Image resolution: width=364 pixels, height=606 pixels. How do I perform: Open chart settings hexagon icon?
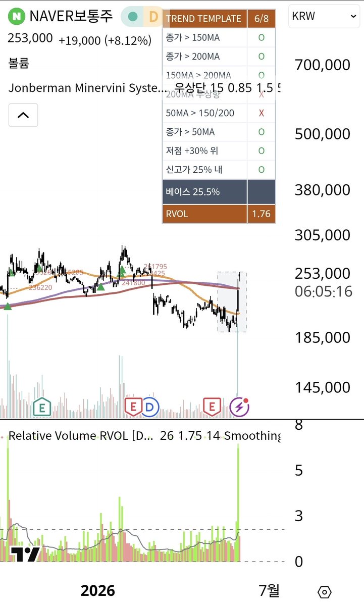click(x=325, y=592)
